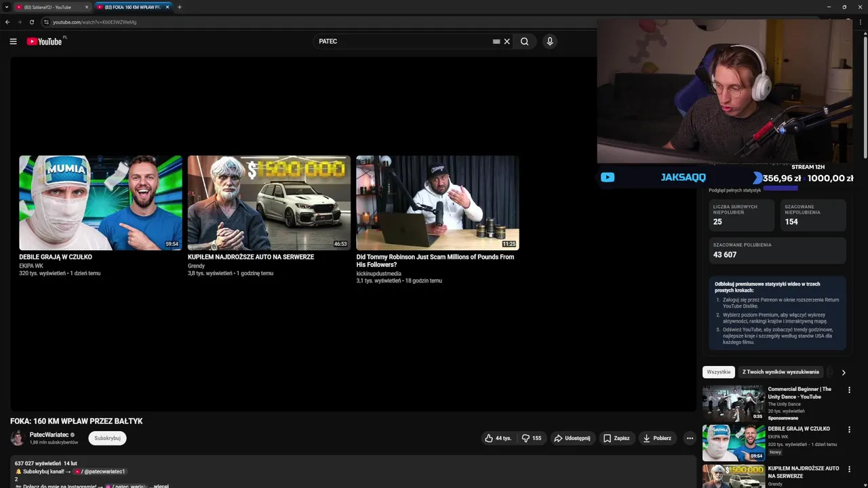
Task: Dislike the video showing 155
Action: 532,438
